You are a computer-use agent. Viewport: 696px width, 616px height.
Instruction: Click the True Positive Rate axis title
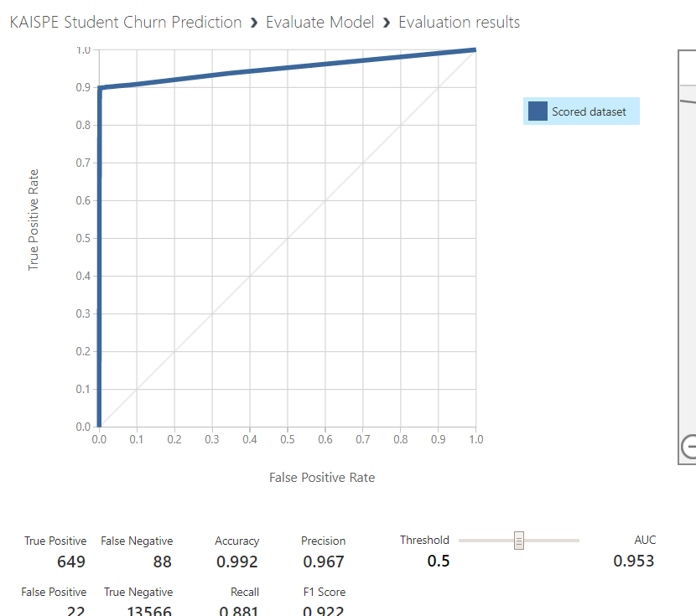click(x=34, y=220)
